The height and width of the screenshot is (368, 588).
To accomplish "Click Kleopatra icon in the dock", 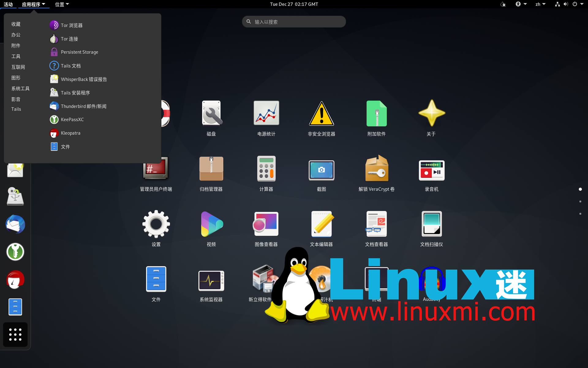I will pos(15,279).
